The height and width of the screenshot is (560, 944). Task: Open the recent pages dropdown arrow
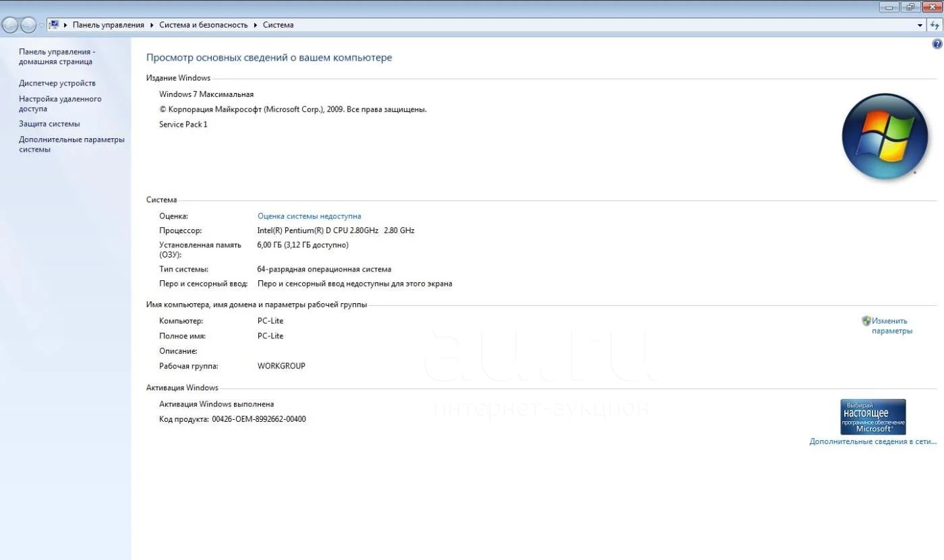coord(41,26)
